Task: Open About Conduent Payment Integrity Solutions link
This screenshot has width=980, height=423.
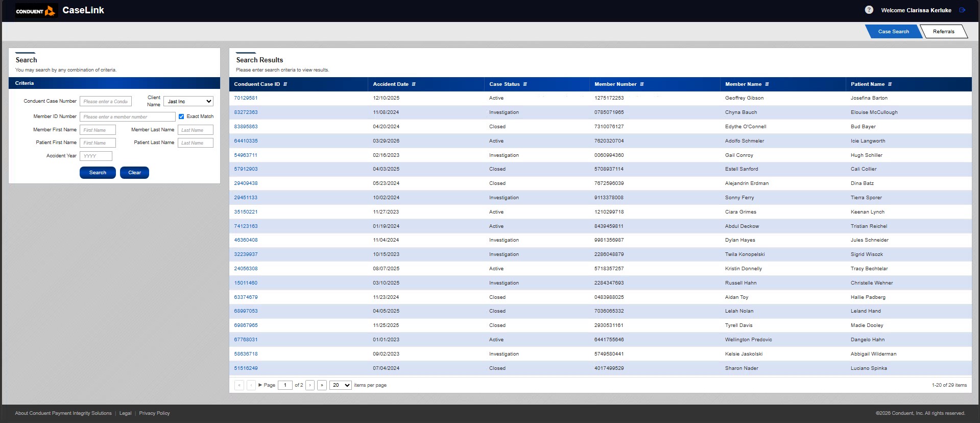Action: (63, 413)
